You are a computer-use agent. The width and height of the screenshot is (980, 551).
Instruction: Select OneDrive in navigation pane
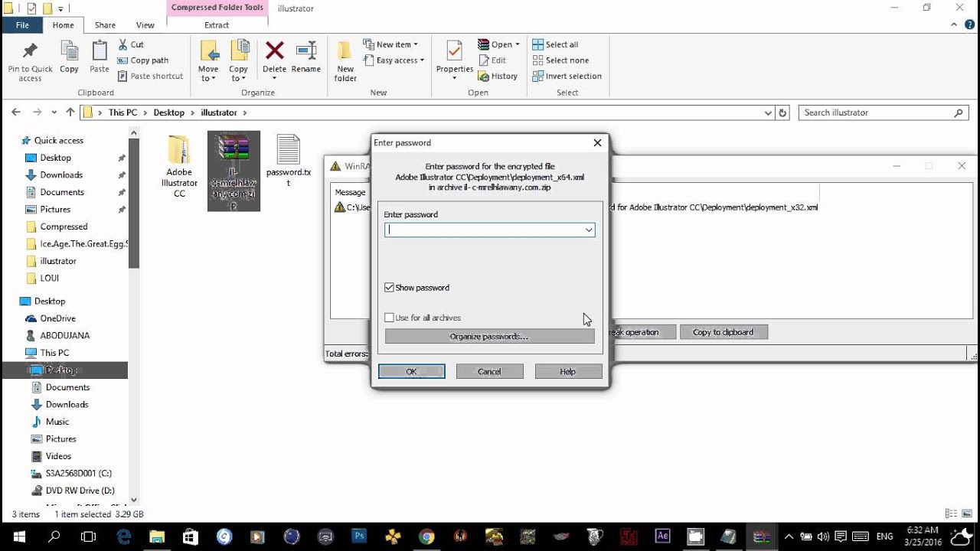point(57,318)
